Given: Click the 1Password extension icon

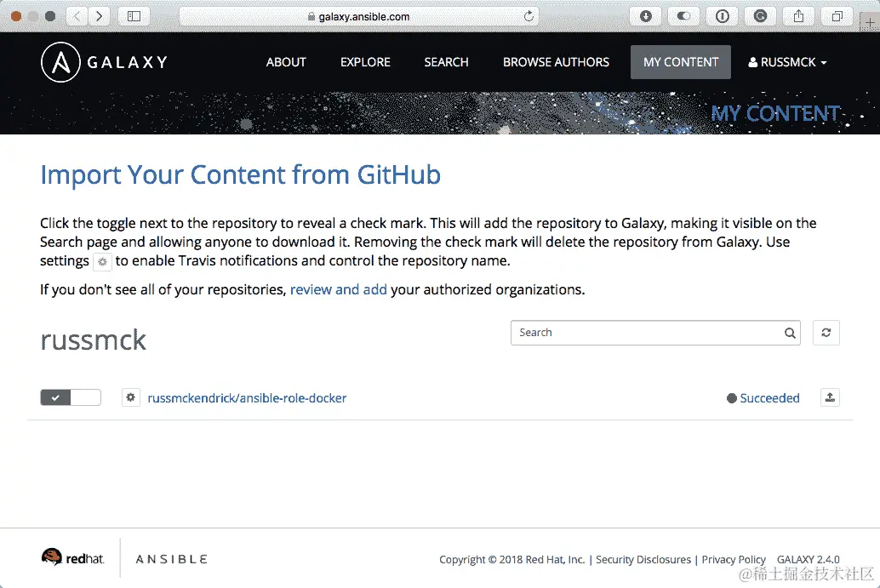Looking at the screenshot, I should [723, 15].
